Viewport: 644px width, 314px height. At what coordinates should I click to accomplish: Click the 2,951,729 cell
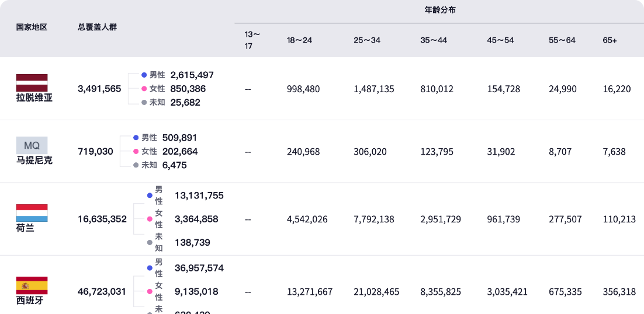click(x=441, y=219)
